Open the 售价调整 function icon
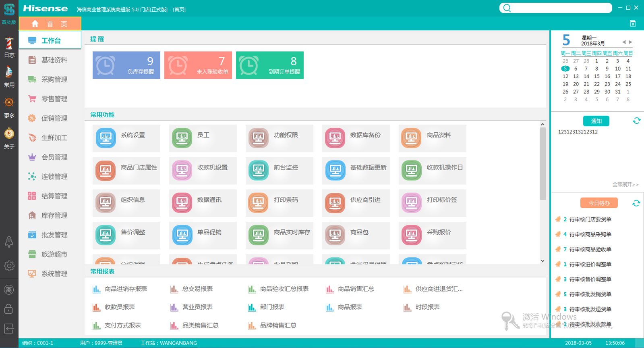Image resolution: width=644 pixels, height=348 pixels. click(106, 235)
